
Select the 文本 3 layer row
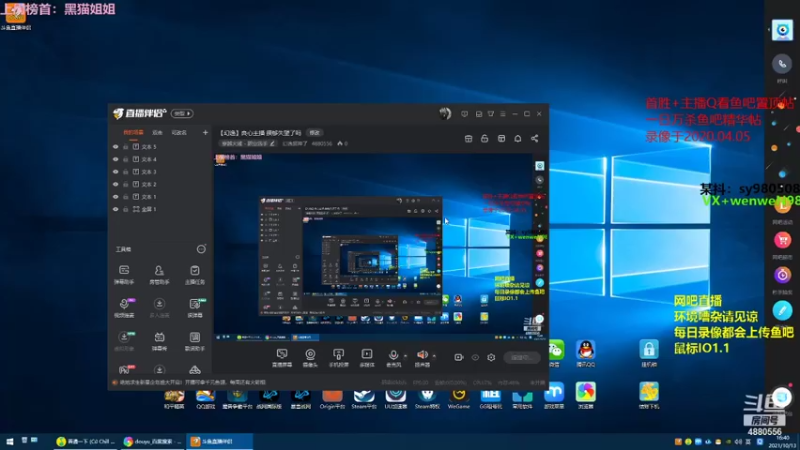point(160,171)
